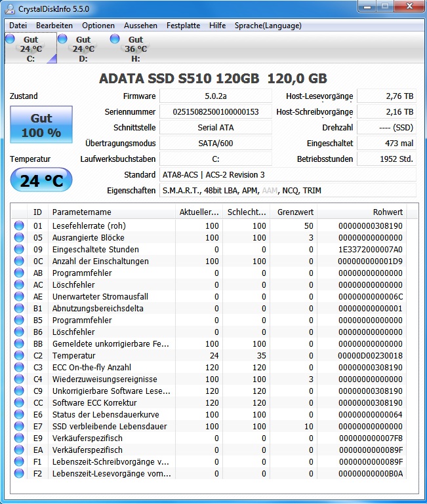Click status icon of Unkorrigierbare Software Lese... row

[x=19, y=391]
